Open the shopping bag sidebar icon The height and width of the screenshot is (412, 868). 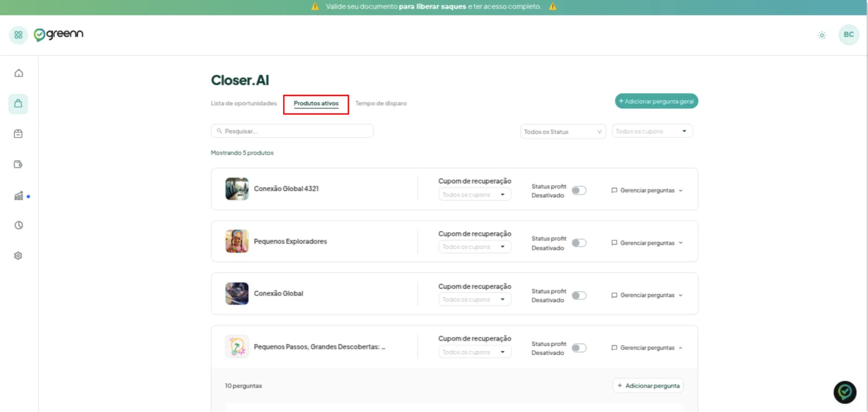(18, 104)
